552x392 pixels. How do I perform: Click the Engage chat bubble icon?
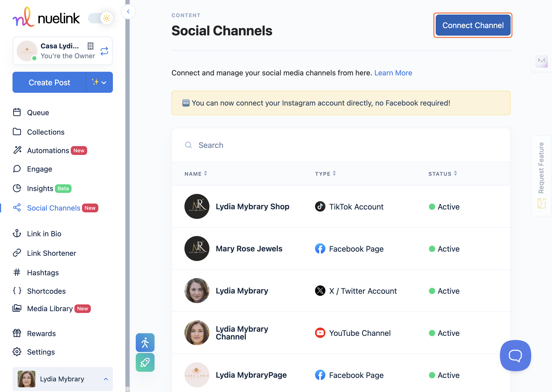click(x=17, y=169)
